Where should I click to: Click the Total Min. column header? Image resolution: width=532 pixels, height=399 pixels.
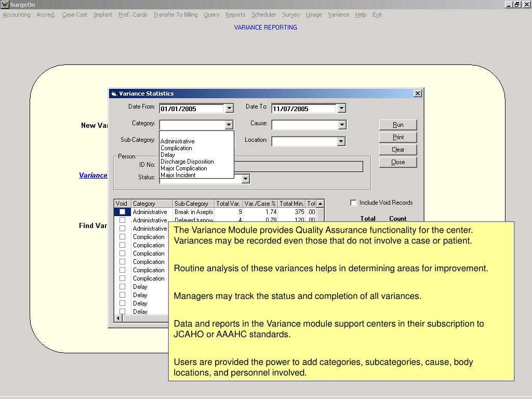(292, 204)
